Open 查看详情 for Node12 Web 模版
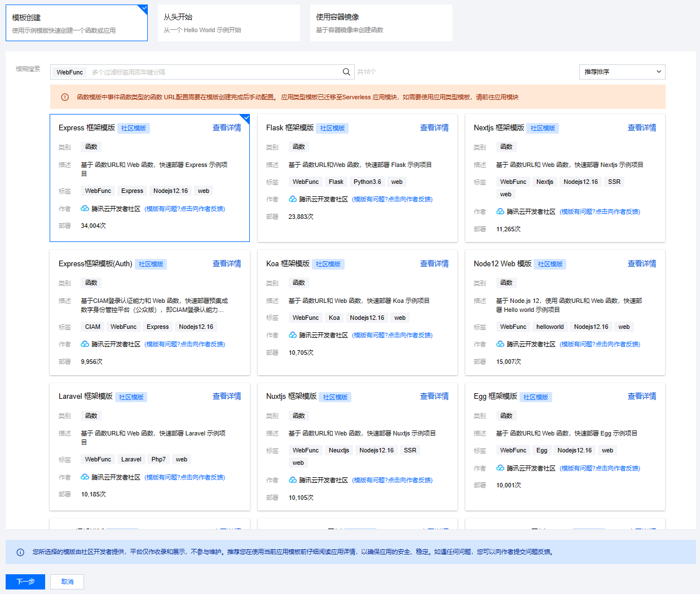 click(x=642, y=264)
